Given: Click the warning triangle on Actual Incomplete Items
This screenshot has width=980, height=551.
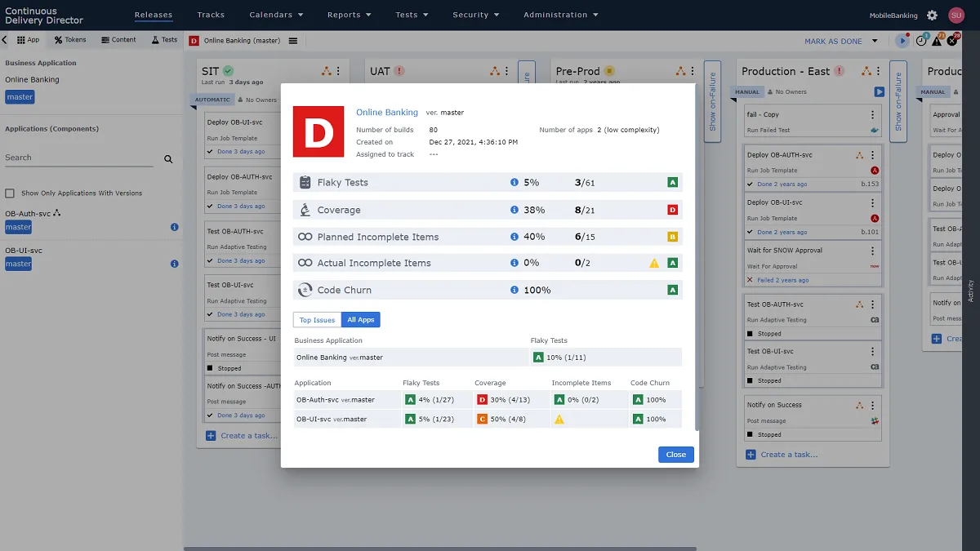Looking at the screenshot, I should (x=654, y=264).
